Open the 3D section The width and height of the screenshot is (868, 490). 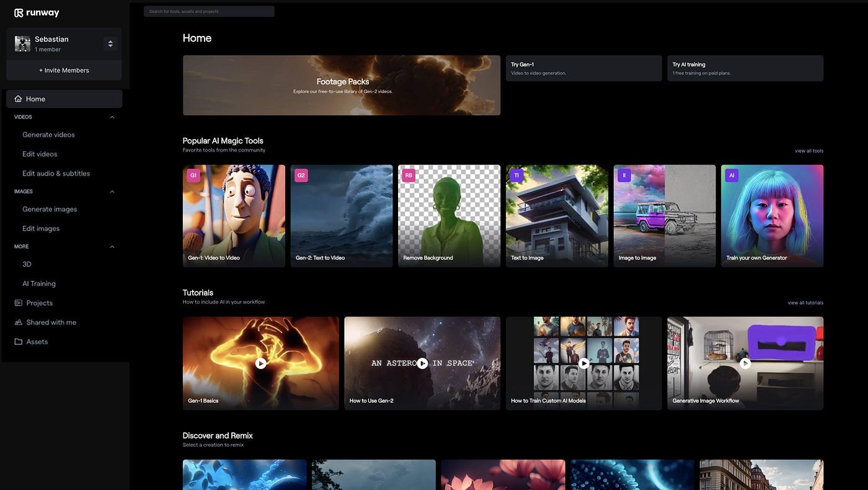pos(27,264)
